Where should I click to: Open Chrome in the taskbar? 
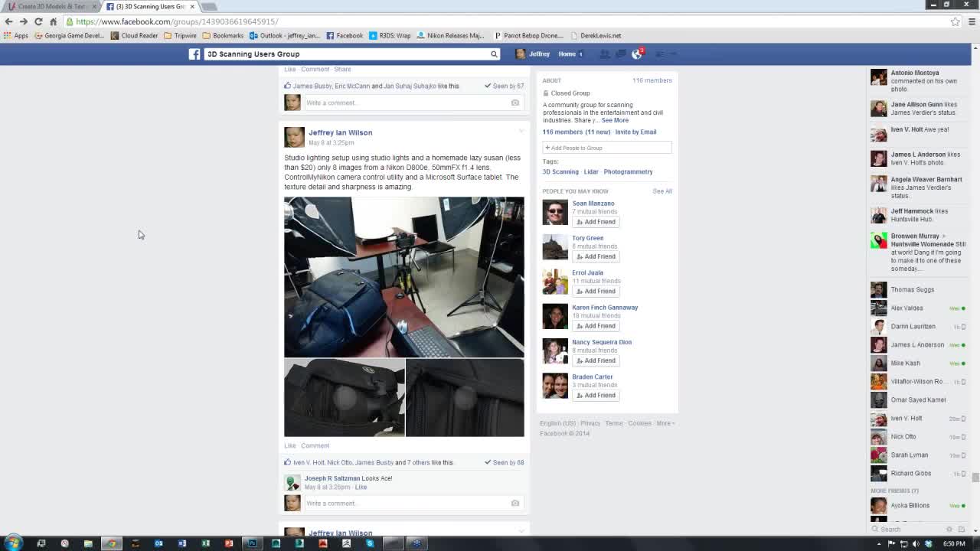pos(112,543)
